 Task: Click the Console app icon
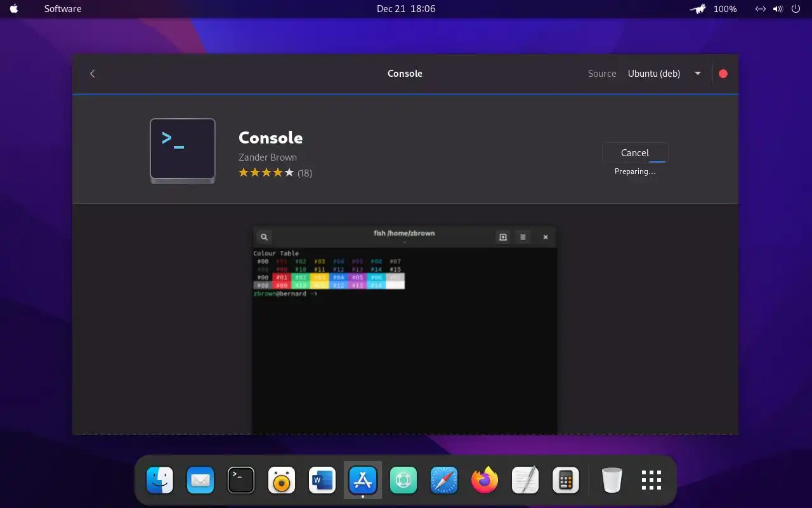[x=183, y=151]
